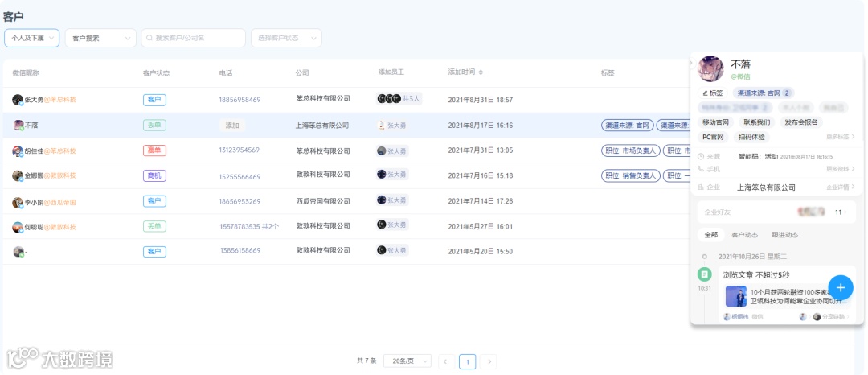Click 何聪聪 avatar in nickname column

coord(18,227)
